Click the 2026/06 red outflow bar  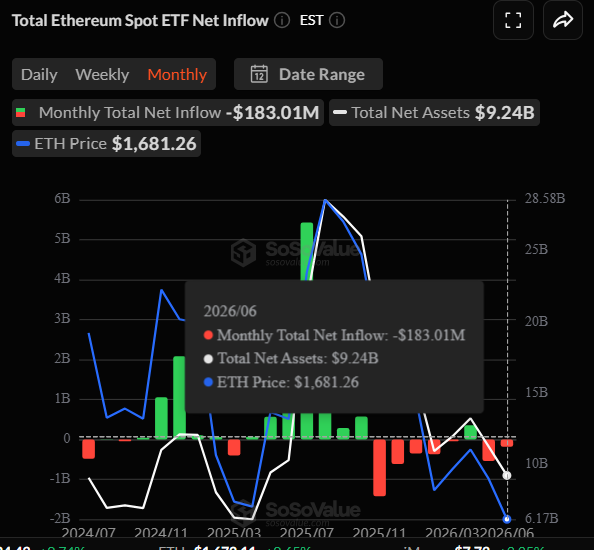click(x=507, y=443)
